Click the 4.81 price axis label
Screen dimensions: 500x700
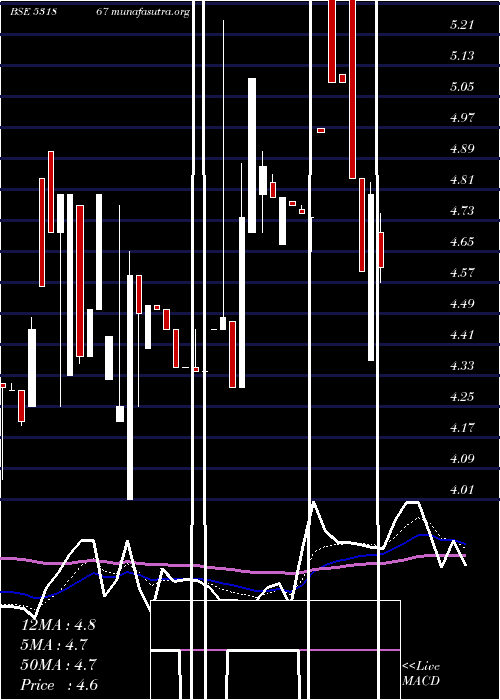pyautogui.click(x=462, y=180)
